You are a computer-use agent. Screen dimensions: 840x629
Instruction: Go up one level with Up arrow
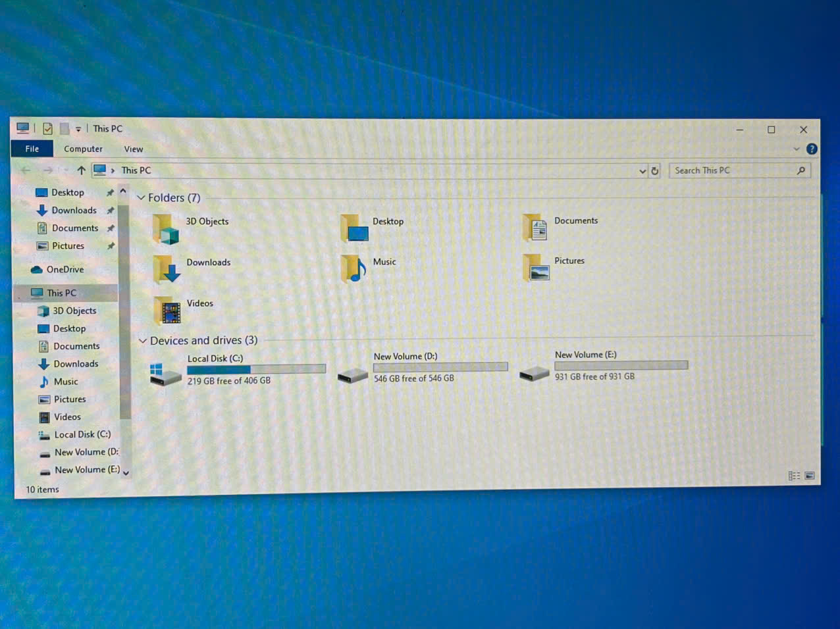point(81,170)
